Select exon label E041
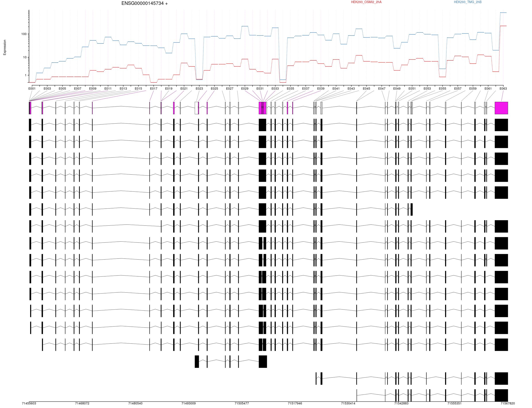Viewport: 532px width, 408px height. [336, 89]
